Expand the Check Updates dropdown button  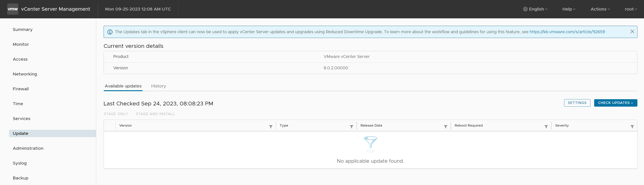pyautogui.click(x=615, y=103)
